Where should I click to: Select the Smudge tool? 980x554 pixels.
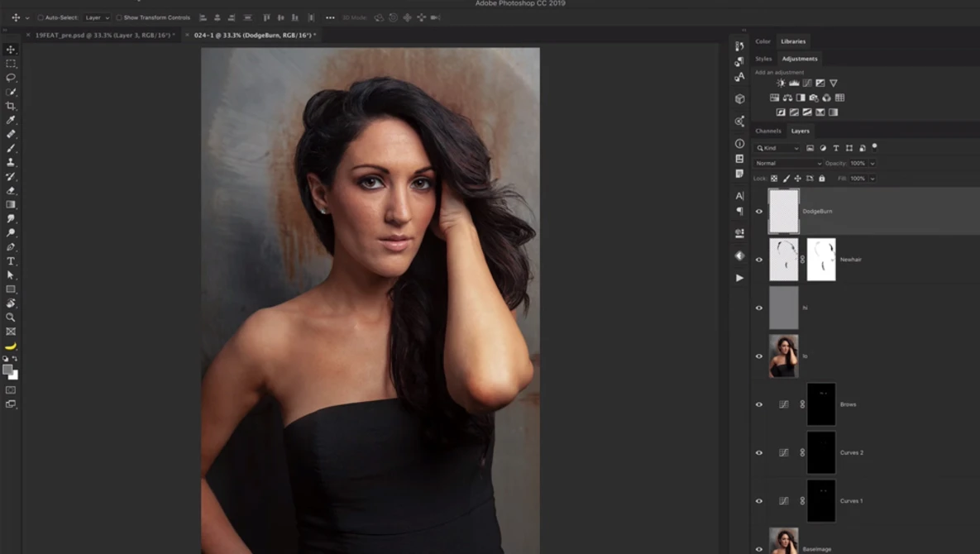coord(11,218)
